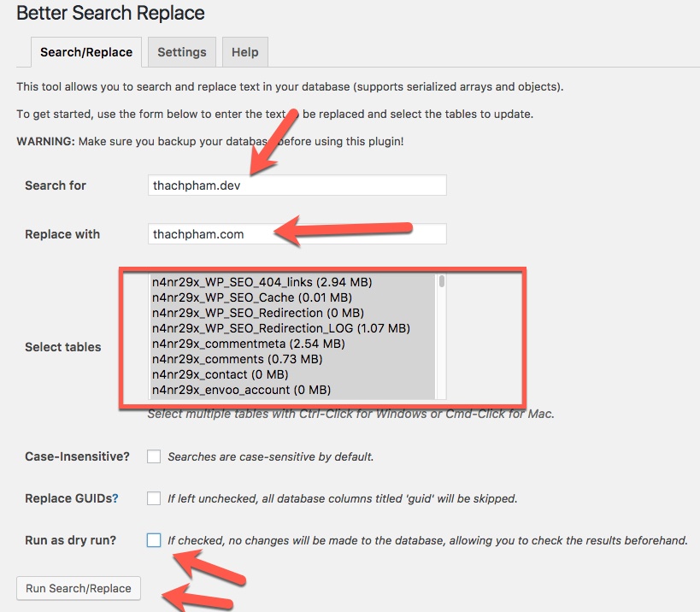Select the Search/Replace tab
Screen dimensions: 700x612
click(86, 52)
